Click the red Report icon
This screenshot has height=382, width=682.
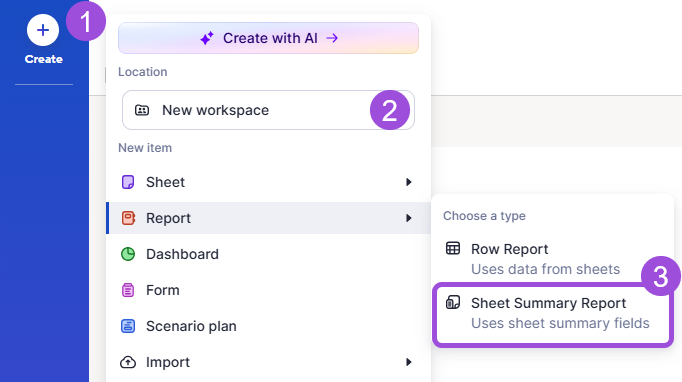(128, 218)
